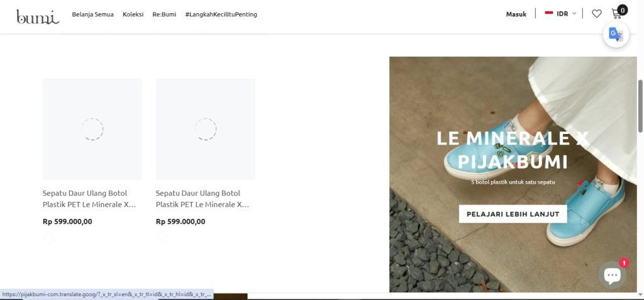Open the Shopify chat bubble

612,274
